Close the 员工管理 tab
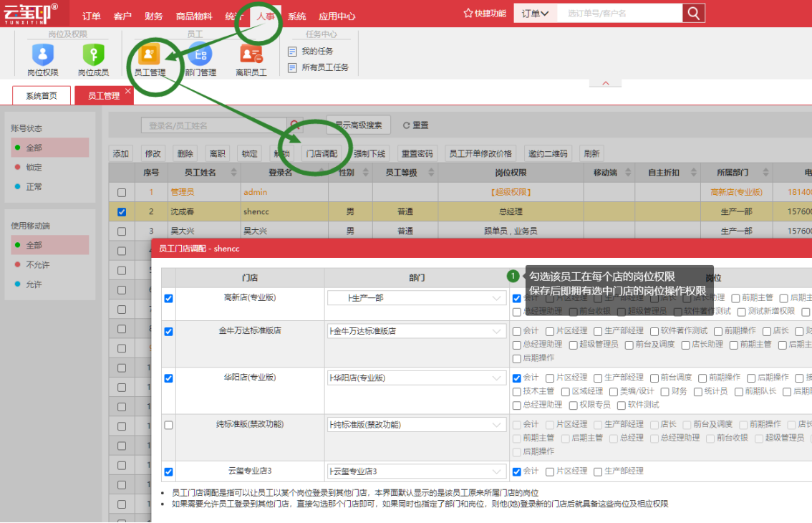The width and height of the screenshot is (812, 523). pyautogui.click(x=128, y=91)
